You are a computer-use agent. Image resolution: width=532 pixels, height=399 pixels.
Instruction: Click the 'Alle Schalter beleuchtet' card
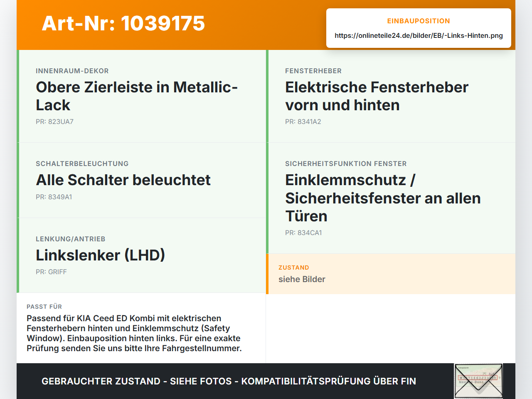click(x=141, y=180)
